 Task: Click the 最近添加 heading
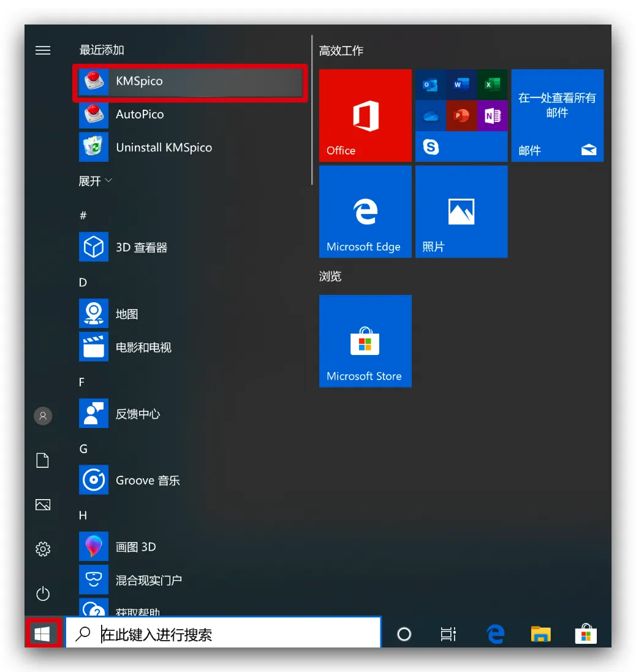102,50
